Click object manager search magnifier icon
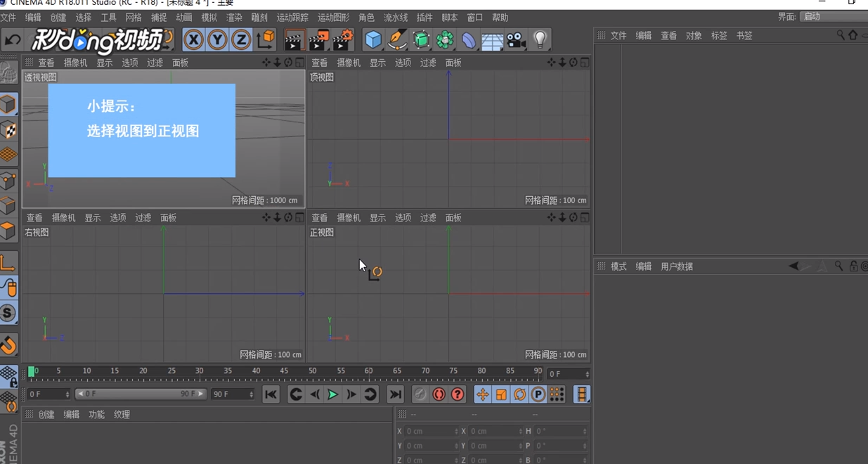868x464 pixels. 841,35
